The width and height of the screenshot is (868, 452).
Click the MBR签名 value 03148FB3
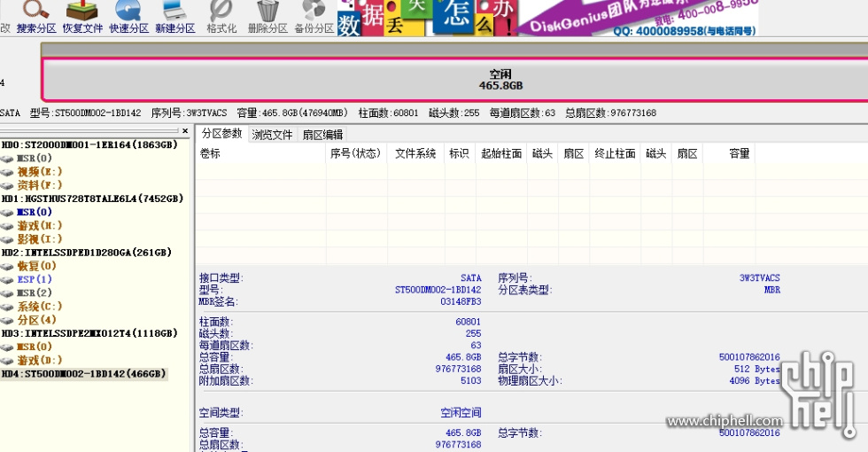click(x=461, y=302)
